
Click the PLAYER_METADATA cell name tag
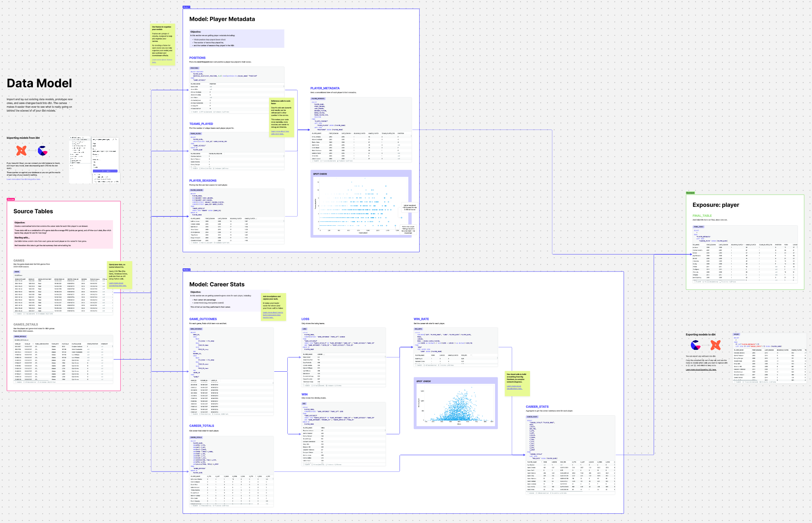[318, 98]
